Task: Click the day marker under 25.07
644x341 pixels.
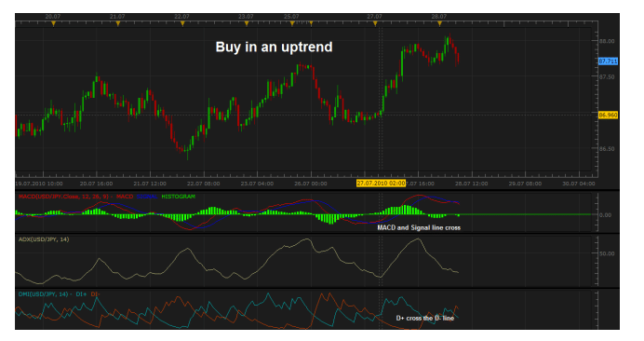Action: (292, 24)
